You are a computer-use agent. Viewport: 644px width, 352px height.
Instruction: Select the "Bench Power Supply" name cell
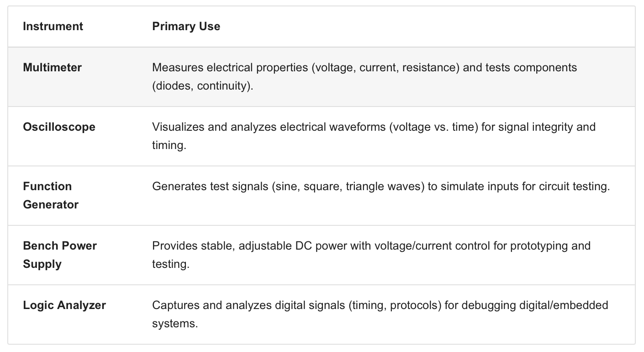(x=60, y=255)
